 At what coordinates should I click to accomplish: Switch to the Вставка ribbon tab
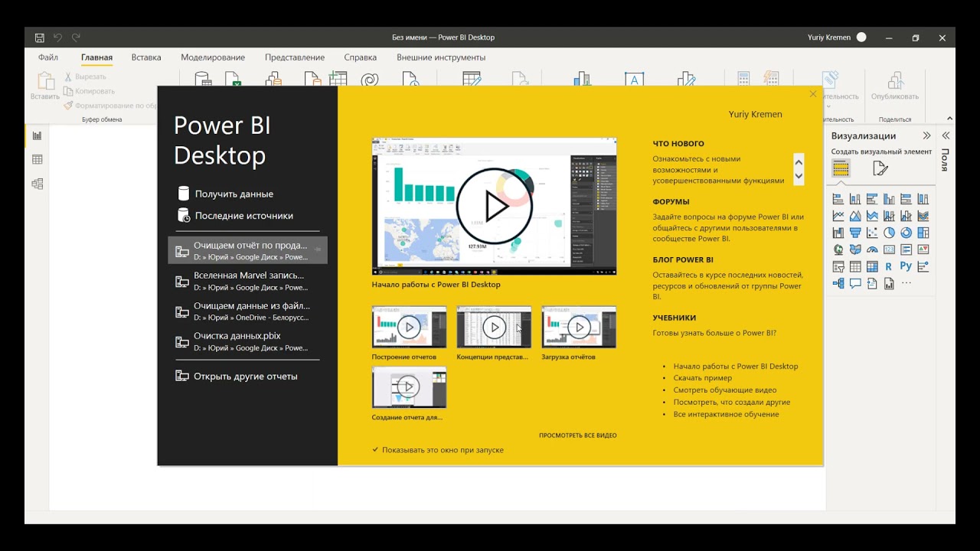point(146,57)
